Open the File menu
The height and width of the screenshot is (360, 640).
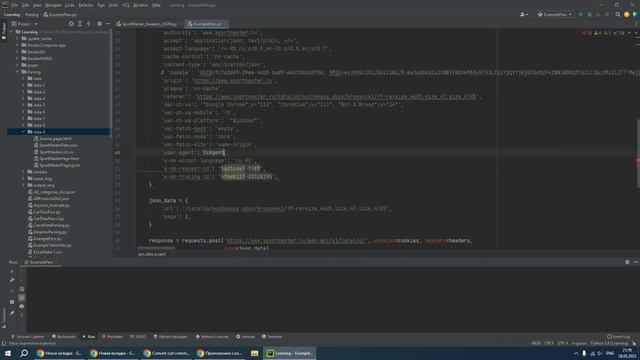tap(15, 5)
